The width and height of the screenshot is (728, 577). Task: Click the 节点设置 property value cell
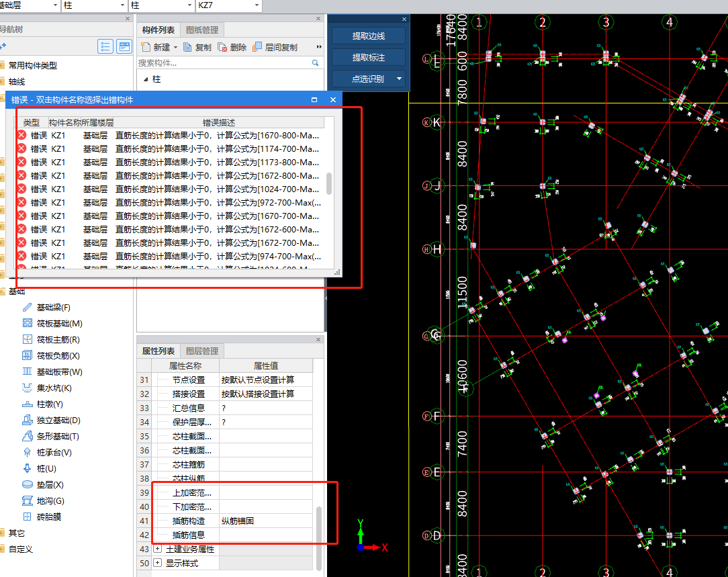pyautogui.click(x=265, y=380)
